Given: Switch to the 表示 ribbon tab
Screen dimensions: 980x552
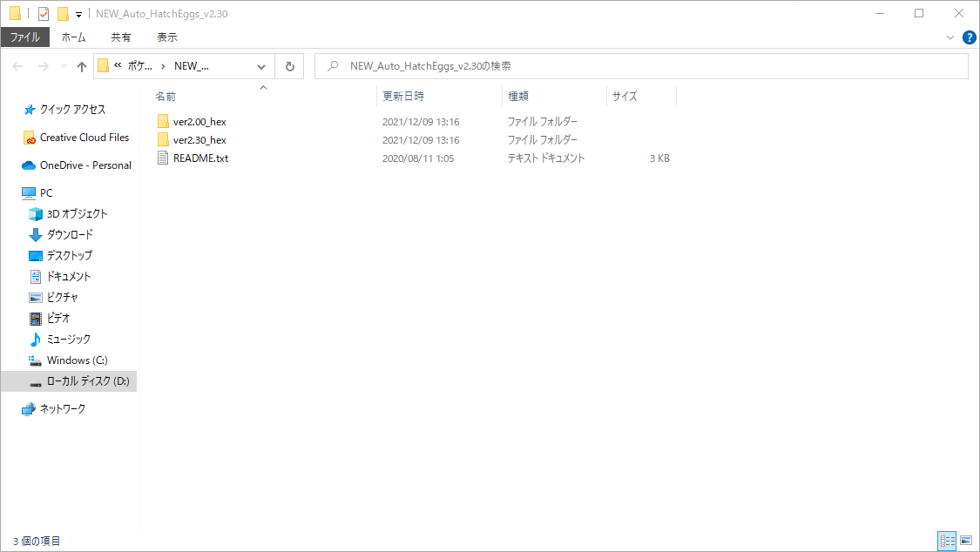Looking at the screenshot, I should [x=167, y=37].
